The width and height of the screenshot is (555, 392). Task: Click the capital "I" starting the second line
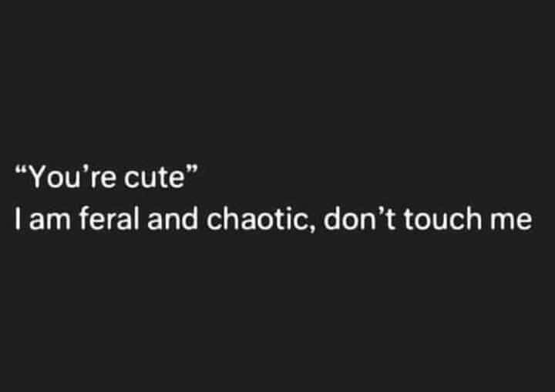point(17,219)
